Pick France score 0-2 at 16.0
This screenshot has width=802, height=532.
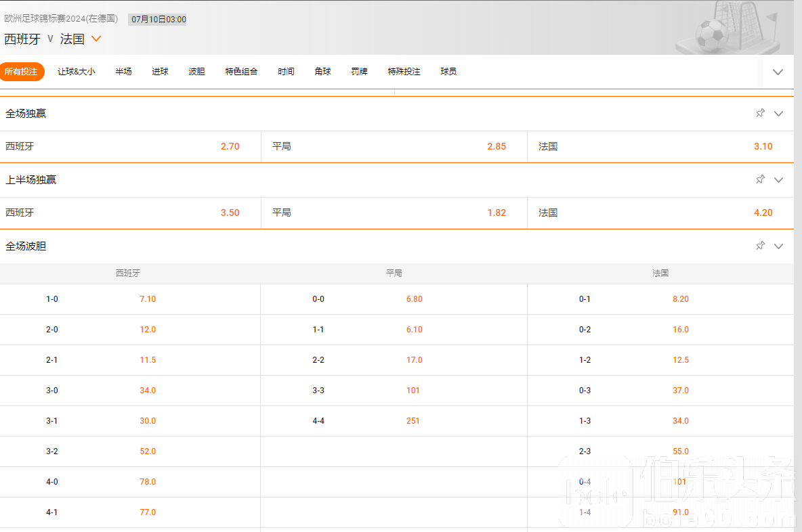click(x=680, y=330)
